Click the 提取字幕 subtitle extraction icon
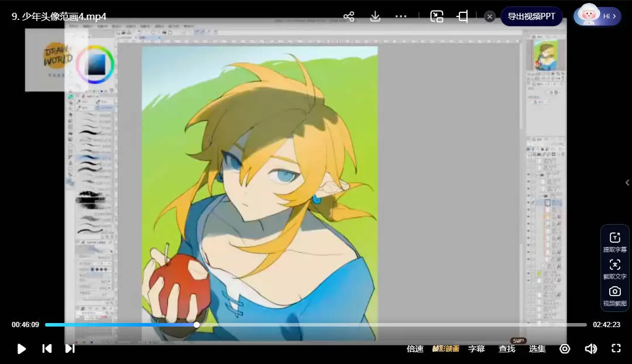Viewport: 632px width, 364px height. (x=614, y=241)
